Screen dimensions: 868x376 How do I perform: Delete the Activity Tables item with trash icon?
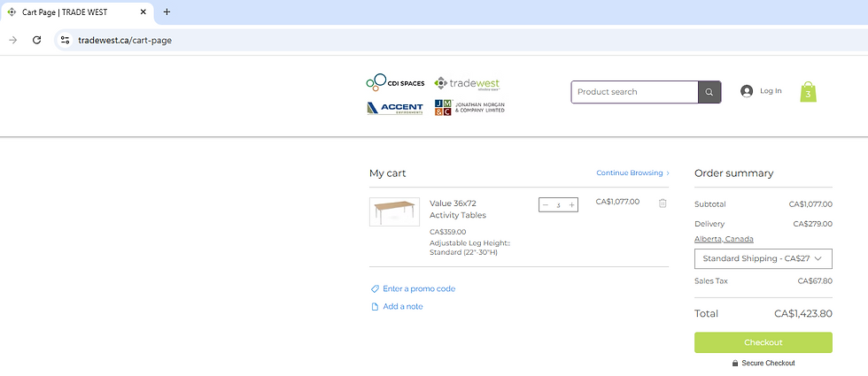[663, 203]
